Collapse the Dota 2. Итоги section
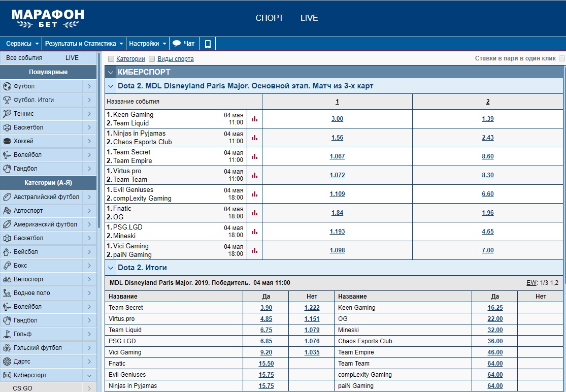 tap(111, 268)
